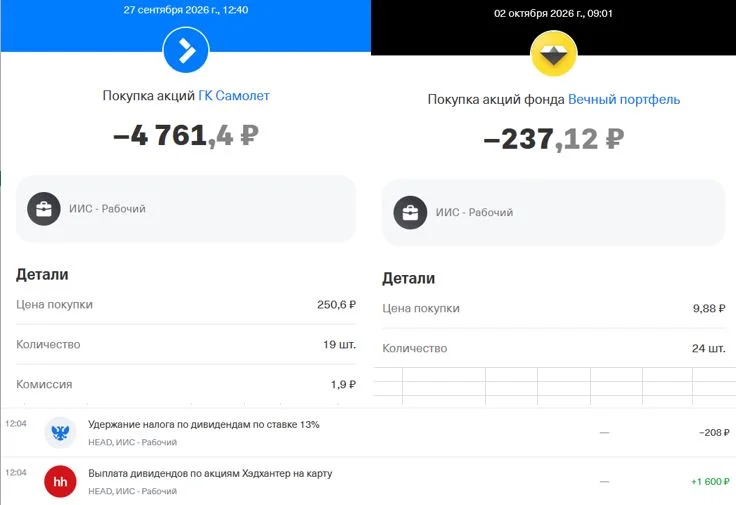
Task: Click the date 02 октября 2026 г., 09:01
Action: click(x=553, y=14)
